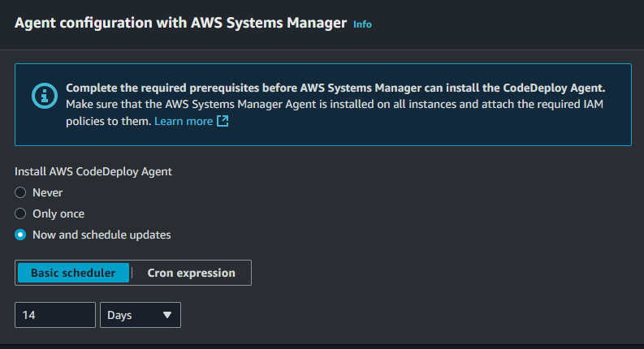
Task: Select the Never radio button
Action: tap(21, 192)
